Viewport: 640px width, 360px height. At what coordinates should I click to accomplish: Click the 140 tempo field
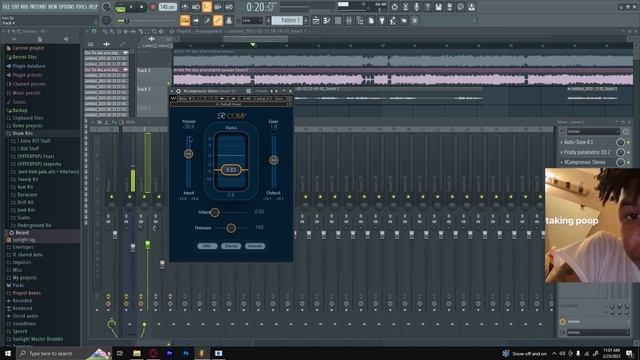[x=167, y=7]
